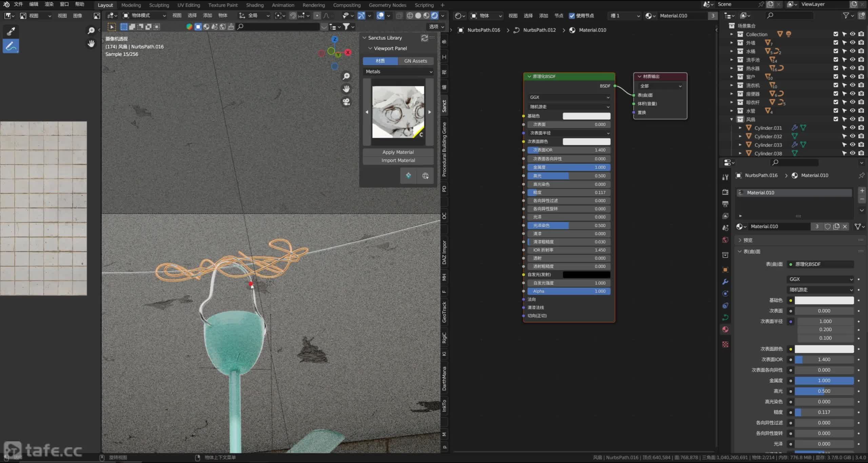Add a new material slot plus button
Viewport: 868px width, 463px height.
pyautogui.click(x=862, y=191)
